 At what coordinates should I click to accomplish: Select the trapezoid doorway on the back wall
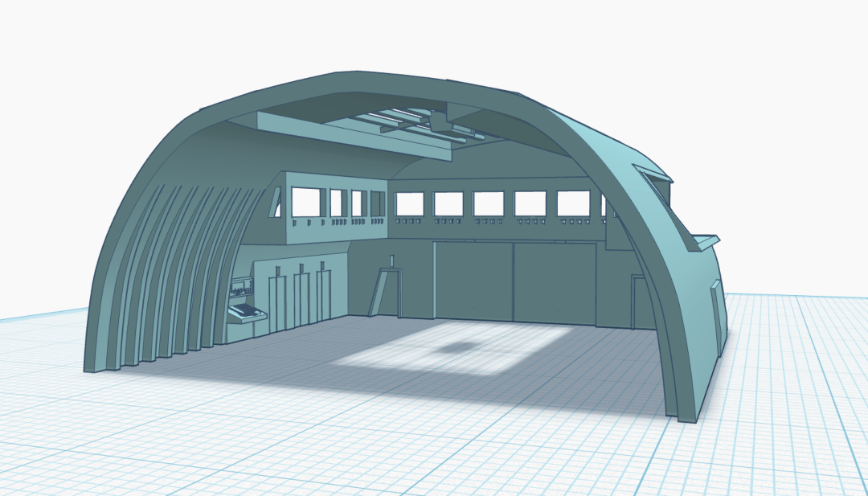pyautogui.click(x=385, y=293)
